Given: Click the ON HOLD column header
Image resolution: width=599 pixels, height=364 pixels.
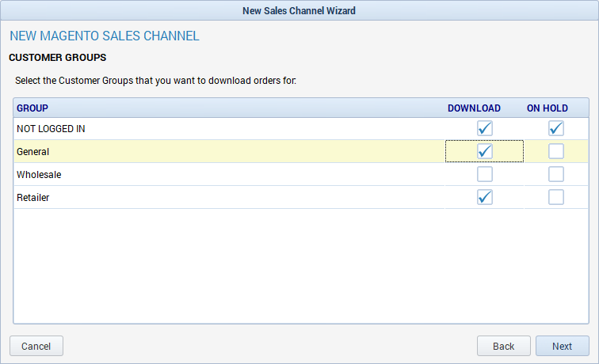Looking at the screenshot, I should pos(547,108).
